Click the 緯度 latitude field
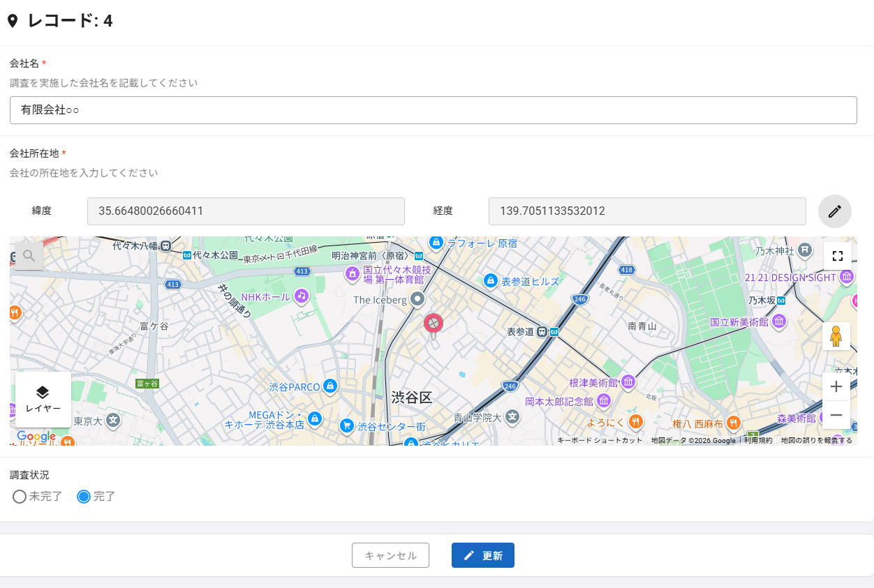 (246, 211)
